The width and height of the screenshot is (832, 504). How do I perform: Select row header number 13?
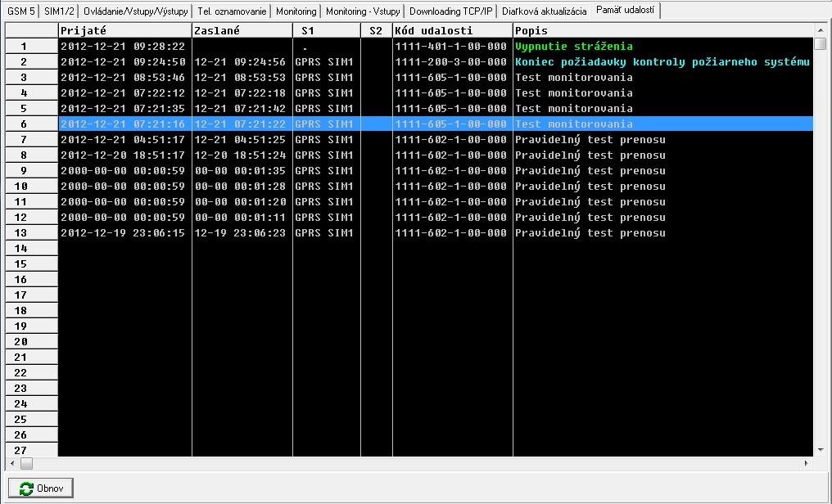tap(31, 232)
